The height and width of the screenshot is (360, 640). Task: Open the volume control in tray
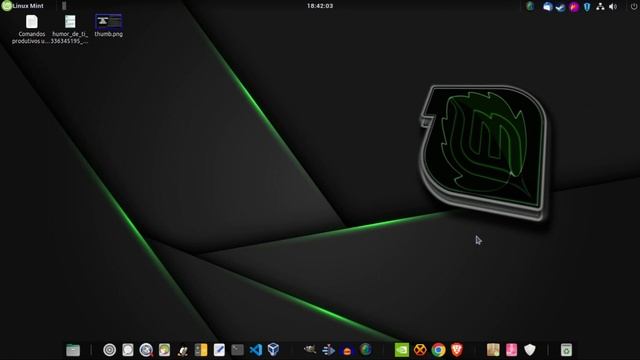613,7
